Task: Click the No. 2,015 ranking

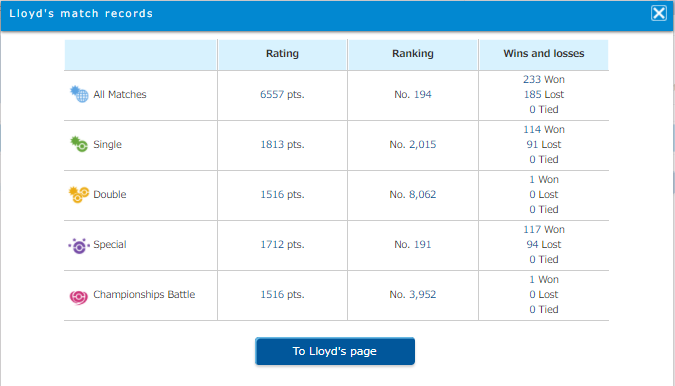Action: pos(413,145)
